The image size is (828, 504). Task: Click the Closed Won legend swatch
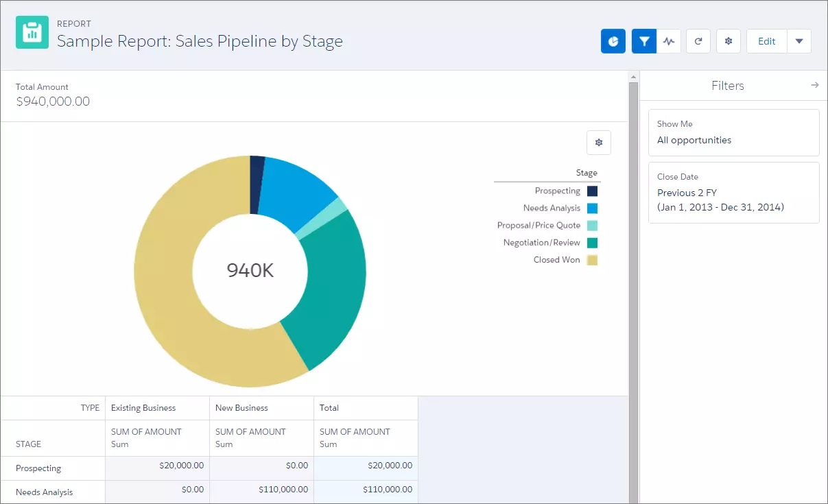click(x=592, y=260)
